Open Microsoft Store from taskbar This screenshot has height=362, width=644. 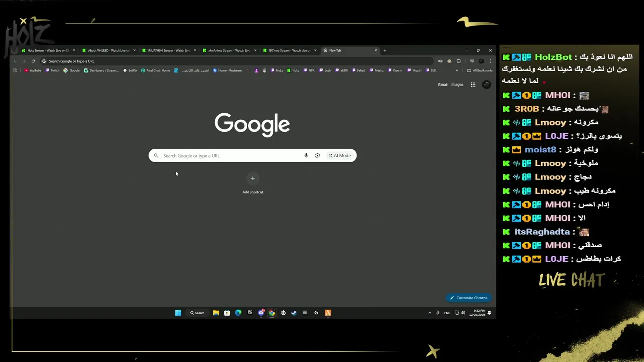coord(227,313)
